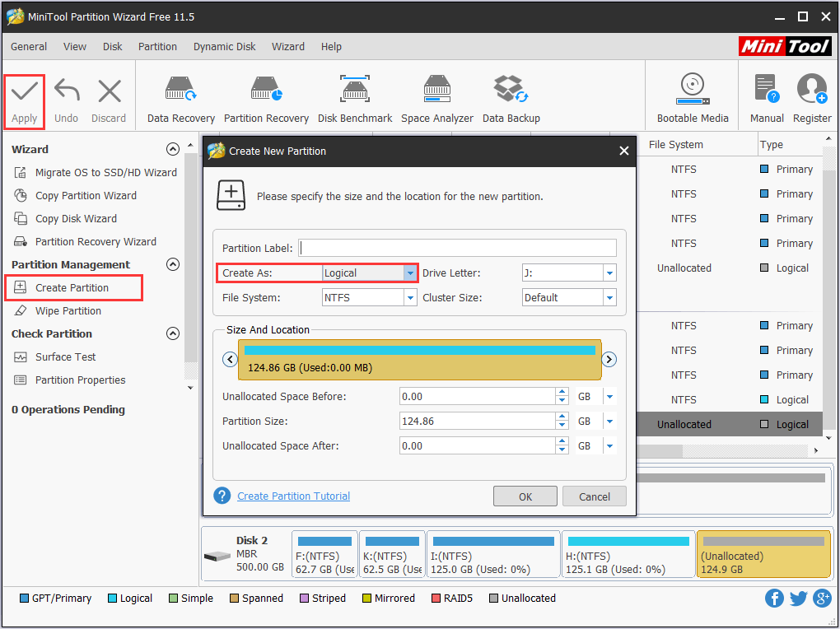Open the Space Analyzer tool
840x629 pixels.
(x=437, y=100)
